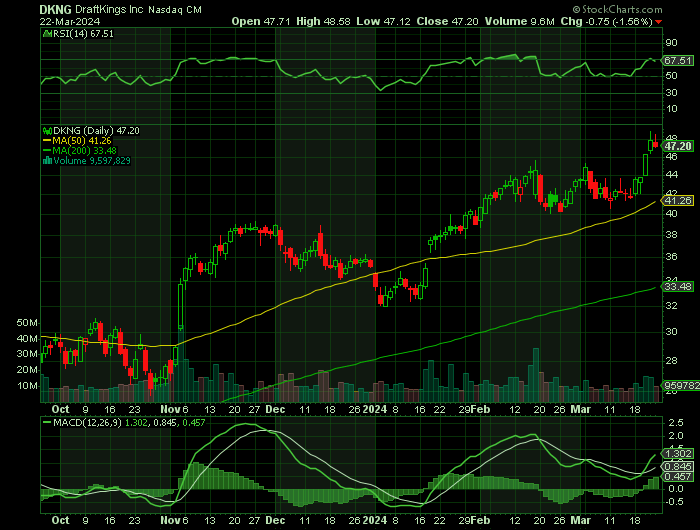Click the Low 47.12 value
This screenshot has width=700, height=530.
click(x=383, y=21)
